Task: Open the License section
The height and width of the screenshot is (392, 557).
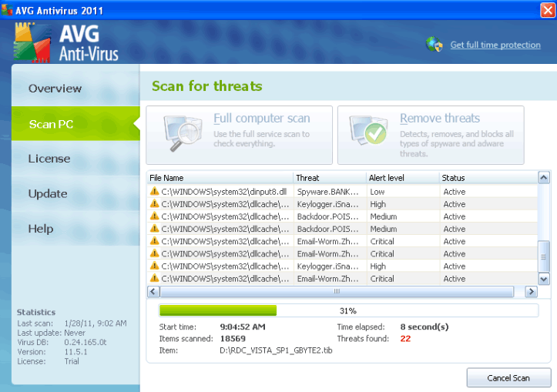Action: pyautogui.click(x=49, y=159)
